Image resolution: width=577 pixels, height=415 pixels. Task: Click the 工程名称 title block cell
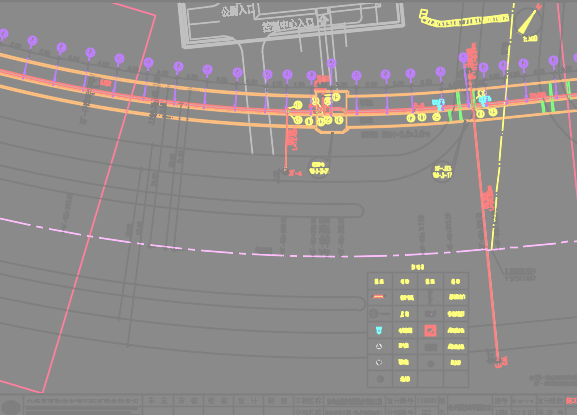point(308,401)
